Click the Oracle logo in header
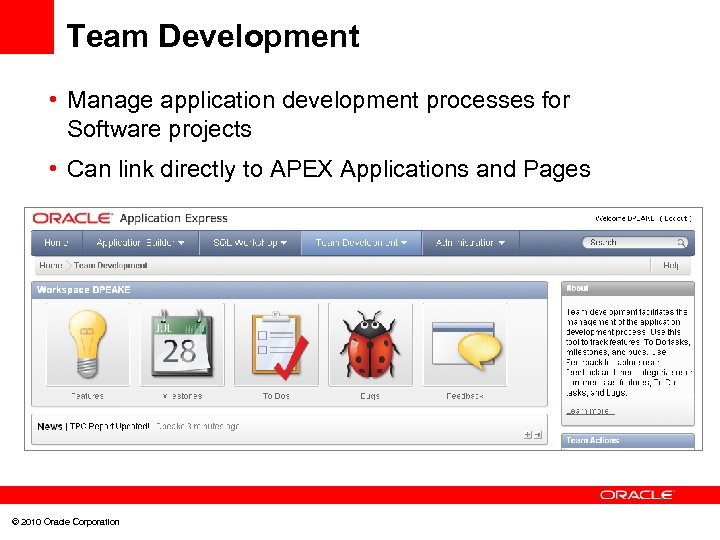 (x=72, y=218)
